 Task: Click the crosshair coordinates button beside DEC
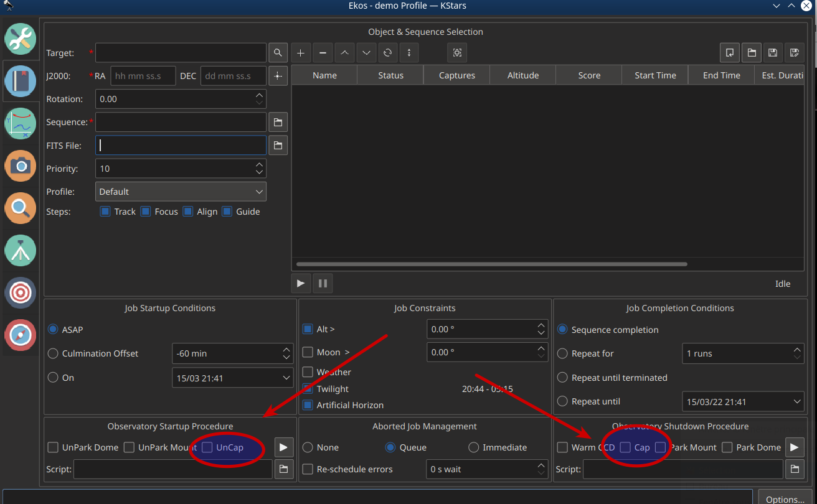tap(278, 76)
